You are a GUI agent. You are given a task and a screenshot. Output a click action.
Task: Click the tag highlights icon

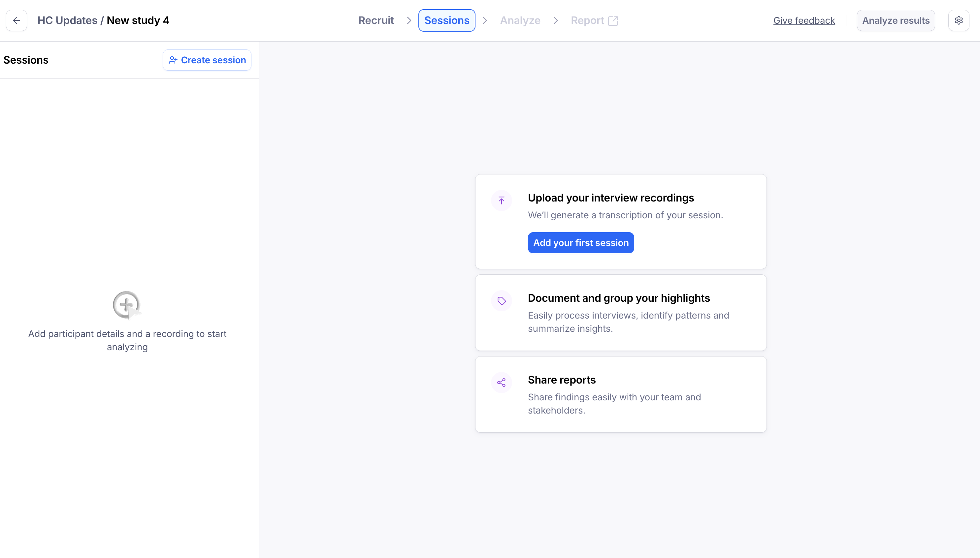click(x=501, y=301)
